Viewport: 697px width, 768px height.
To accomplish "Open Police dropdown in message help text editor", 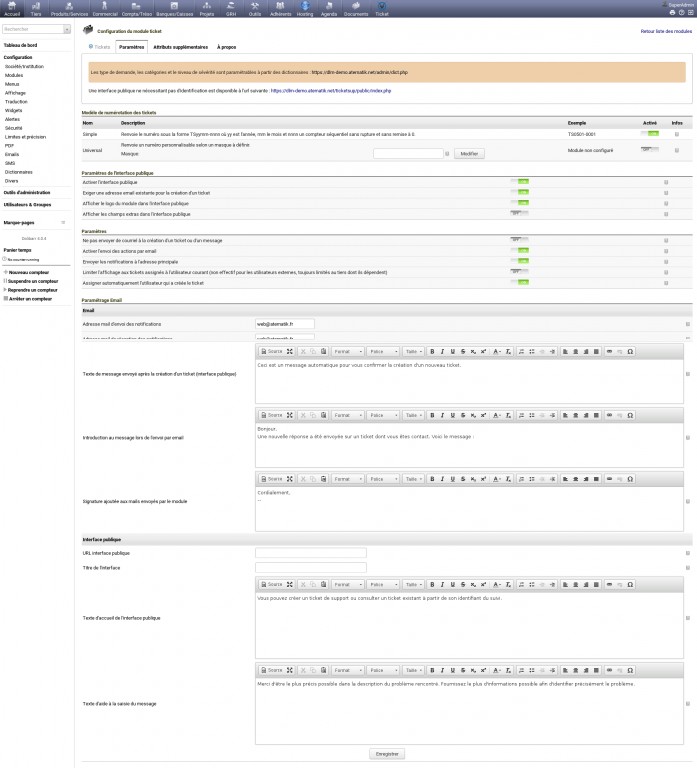I will click(383, 670).
